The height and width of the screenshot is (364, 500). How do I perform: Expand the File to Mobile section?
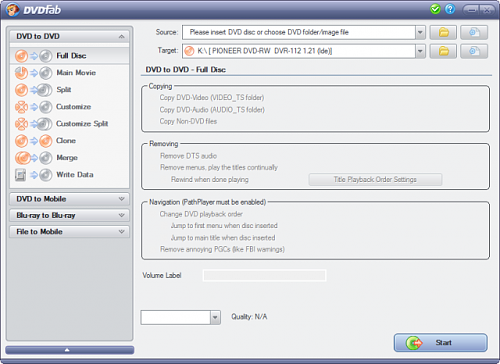coord(69,232)
